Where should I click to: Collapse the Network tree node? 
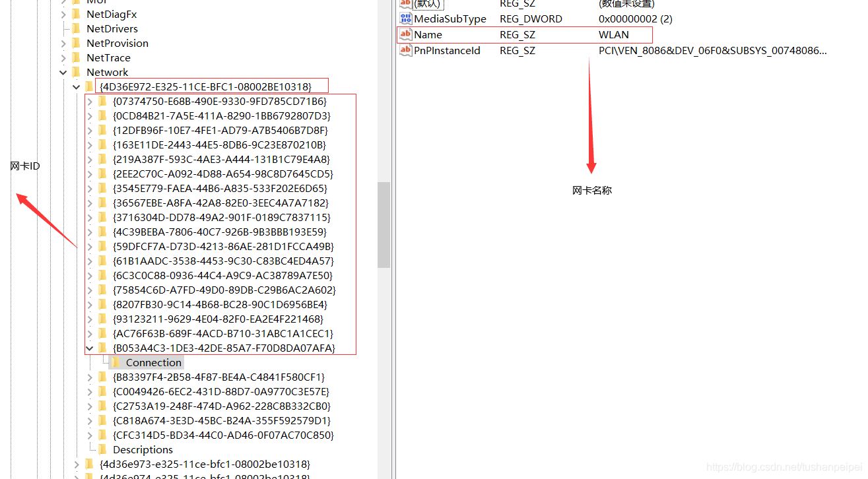(63, 73)
